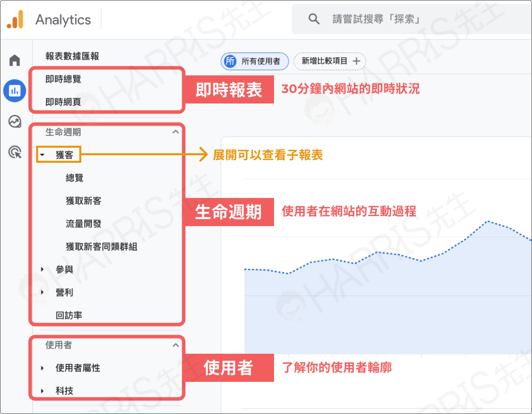Click 新增比較項目 button
Viewport: 532px width, 414px height.
329,61
